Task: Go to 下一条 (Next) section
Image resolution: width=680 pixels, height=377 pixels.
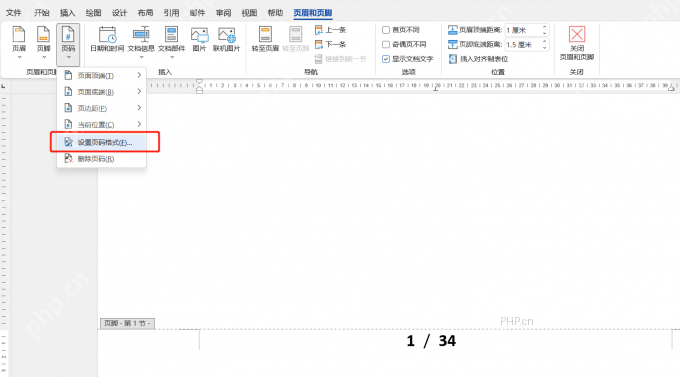Action: coord(331,44)
